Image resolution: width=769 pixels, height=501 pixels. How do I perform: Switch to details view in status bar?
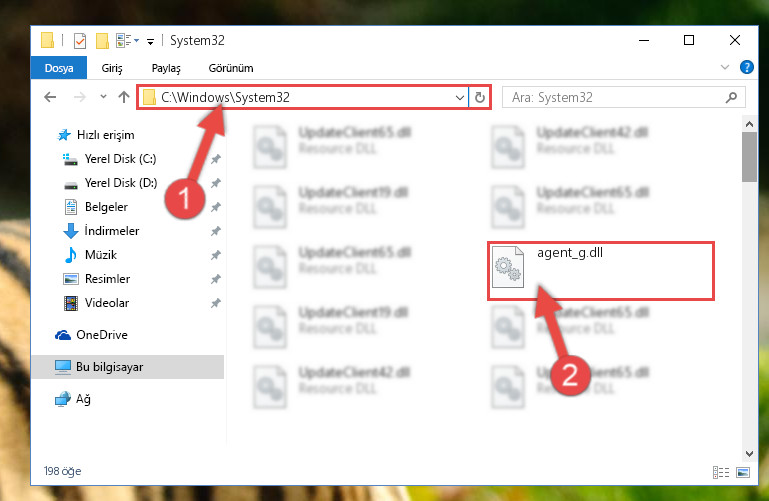[720, 472]
